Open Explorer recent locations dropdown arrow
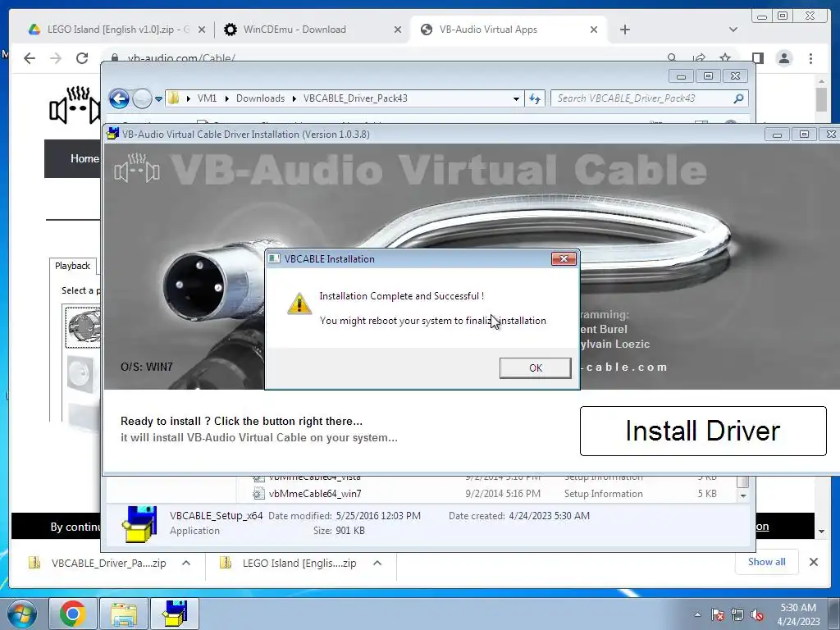840x630 pixels. coord(158,98)
